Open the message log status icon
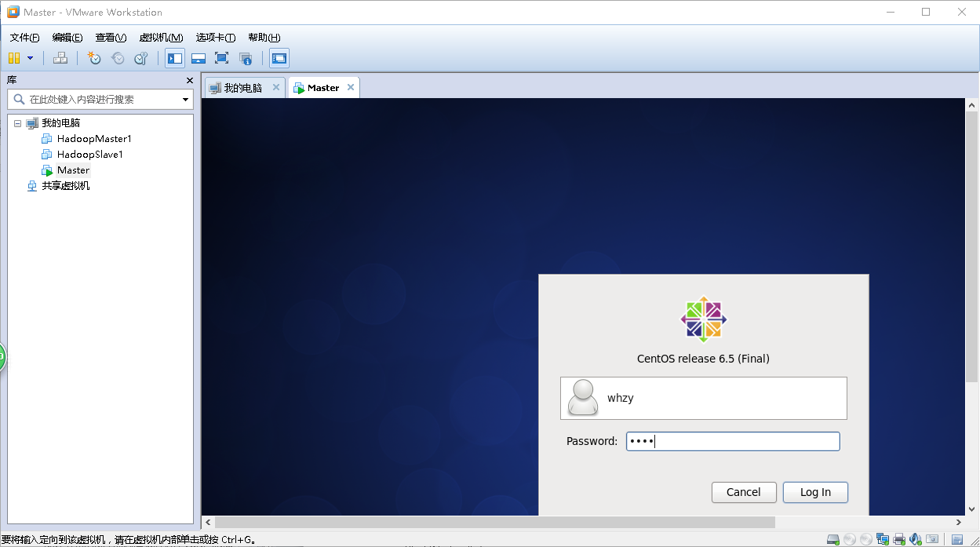Viewport: 980px width, 547px height. 957,540
